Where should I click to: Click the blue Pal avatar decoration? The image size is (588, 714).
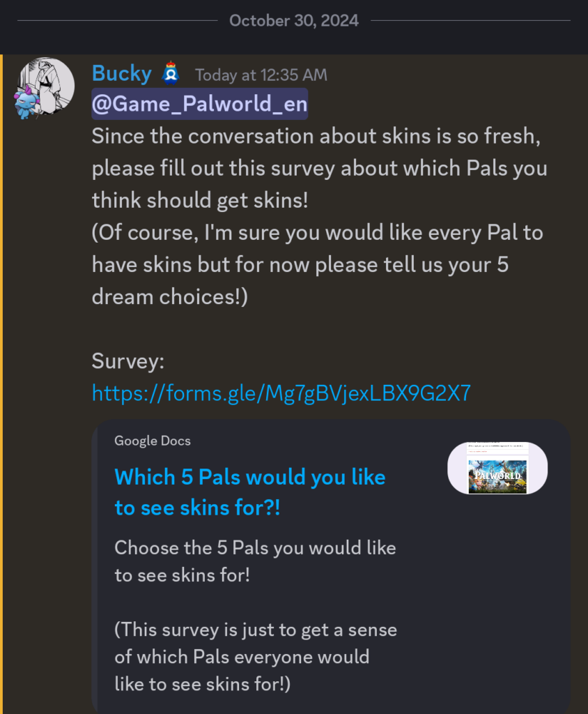point(26,102)
